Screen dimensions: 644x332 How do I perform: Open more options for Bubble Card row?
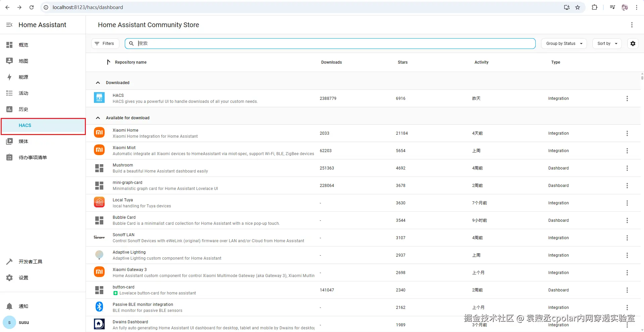tap(627, 220)
